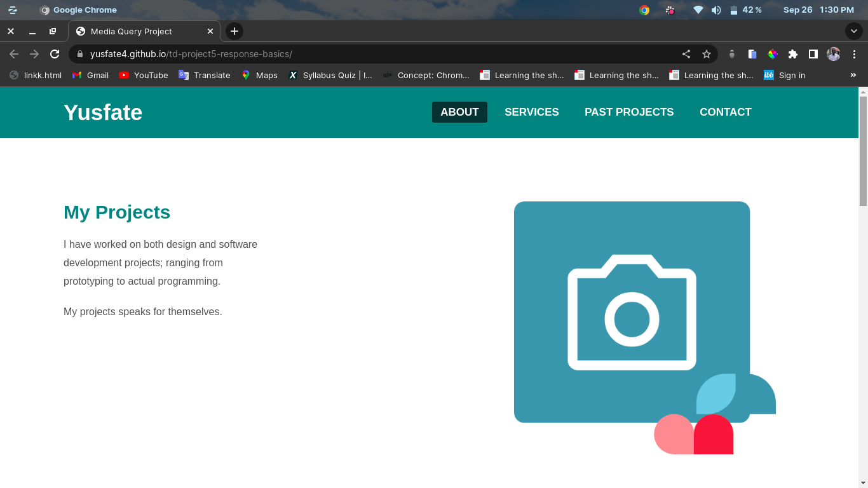Open the system clock showing 1:30 PM
868x488 pixels.
pyautogui.click(x=837, y=10)
